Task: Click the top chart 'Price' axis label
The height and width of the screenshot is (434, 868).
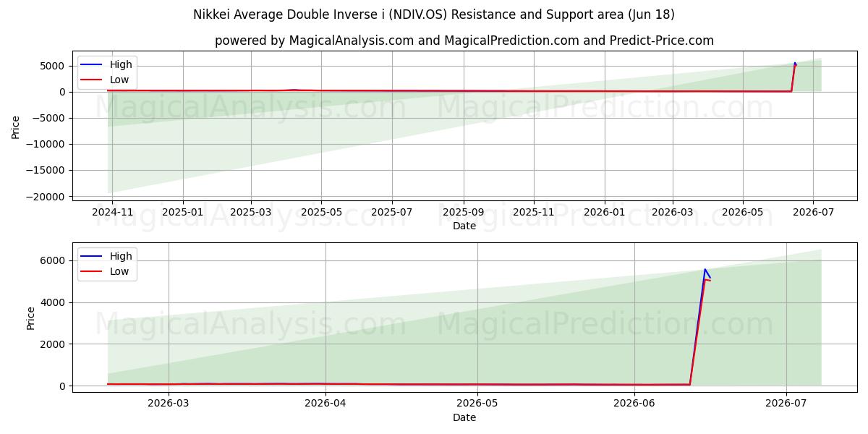Action: click(16, 127)
